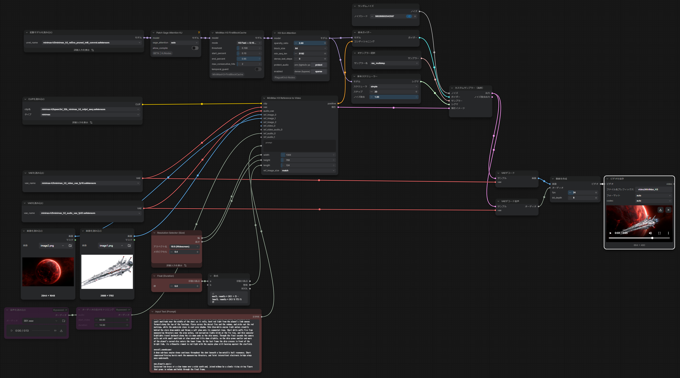The width and height of the screenshot is (680, 378).
Task: Click volume icon in video preview controls
Action: coord(650,233)
